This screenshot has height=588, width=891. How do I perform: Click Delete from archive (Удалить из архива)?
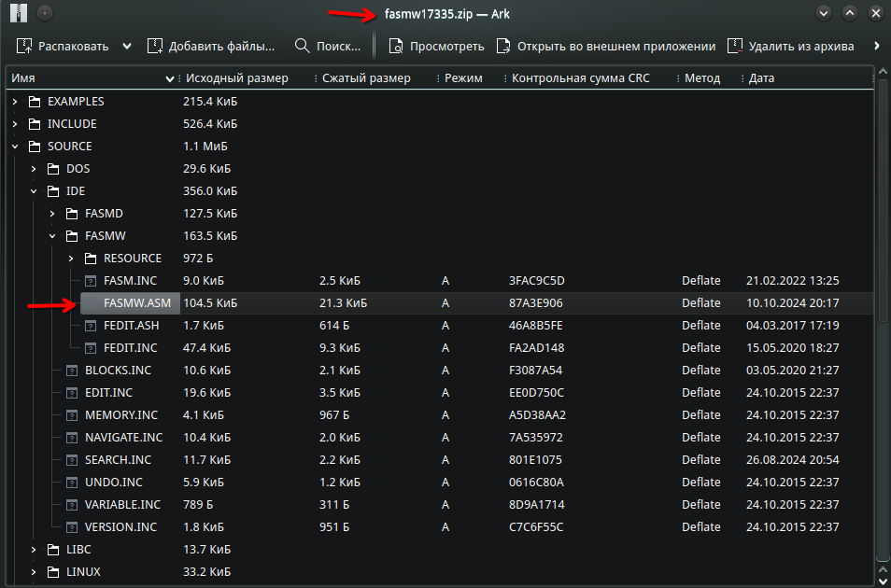pyautogui.click(x=790, y=46)
